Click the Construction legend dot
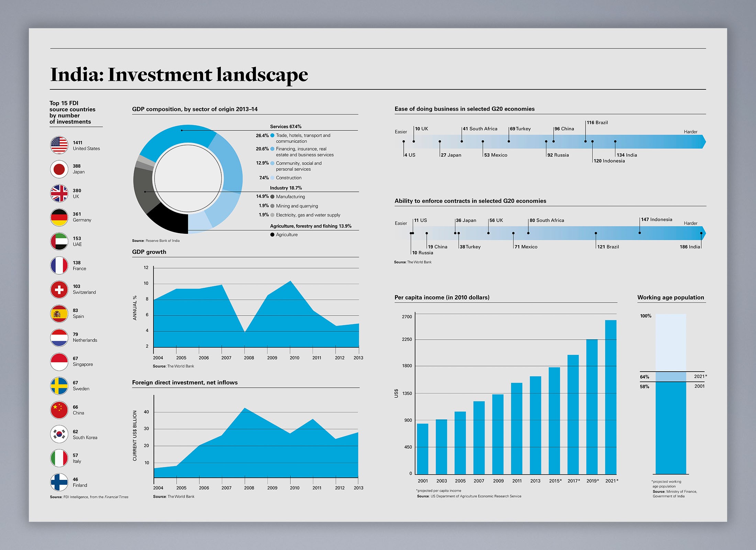Screen dimensions: 756x550 point(272,178)
